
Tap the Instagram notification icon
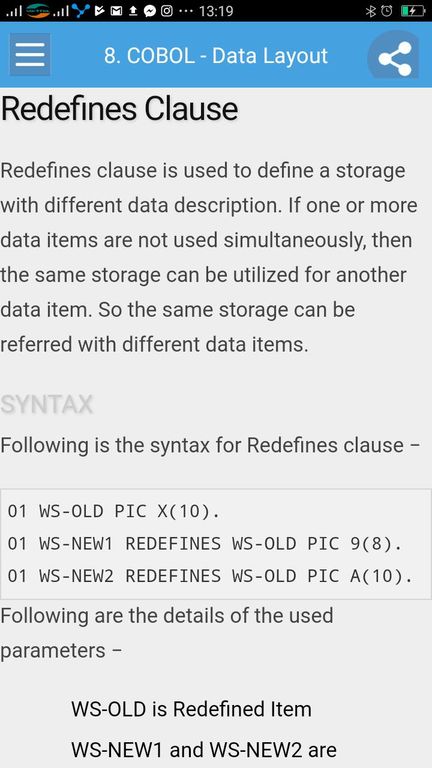166,11
